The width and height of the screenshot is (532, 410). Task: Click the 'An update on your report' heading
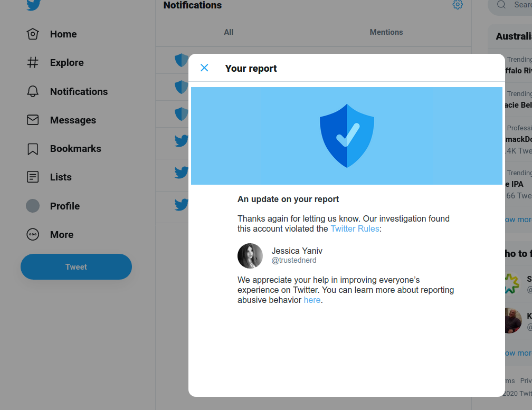pyautogui.click(x=288, y=199)
